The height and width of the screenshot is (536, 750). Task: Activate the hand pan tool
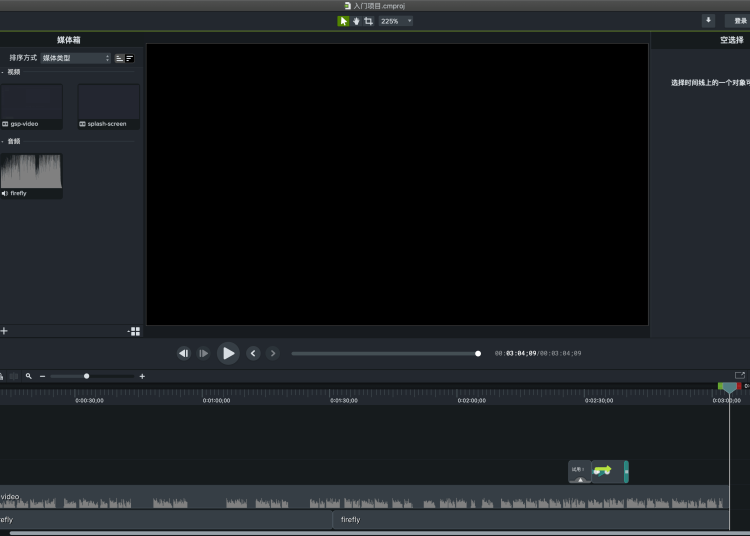pos(356,21)
